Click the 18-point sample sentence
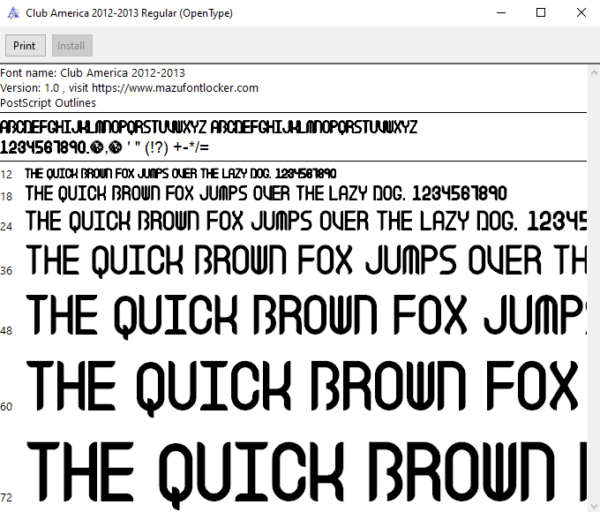Viewport: 600px width, 512px height. 266,194
